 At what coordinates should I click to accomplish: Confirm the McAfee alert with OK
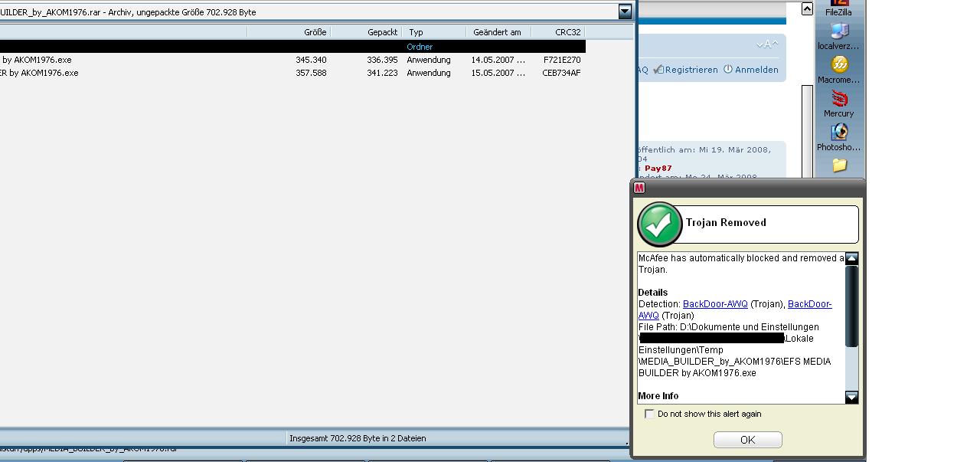point(747,440)
